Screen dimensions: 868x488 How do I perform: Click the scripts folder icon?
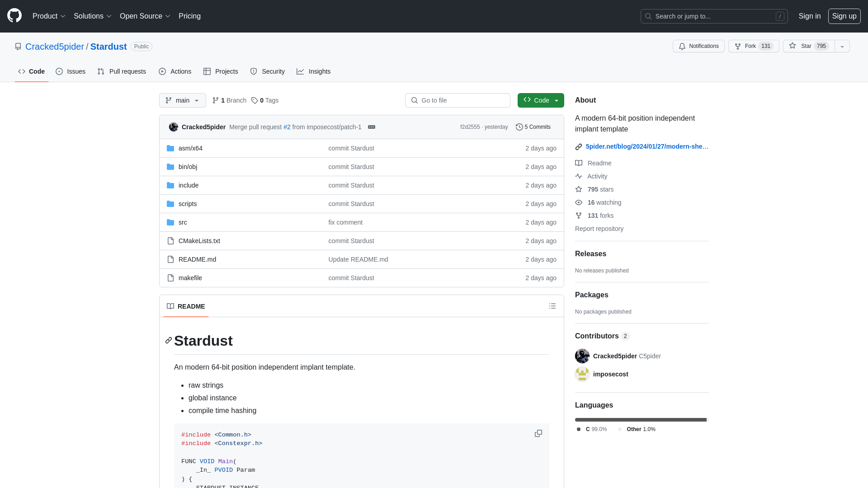tap(170, 204)
